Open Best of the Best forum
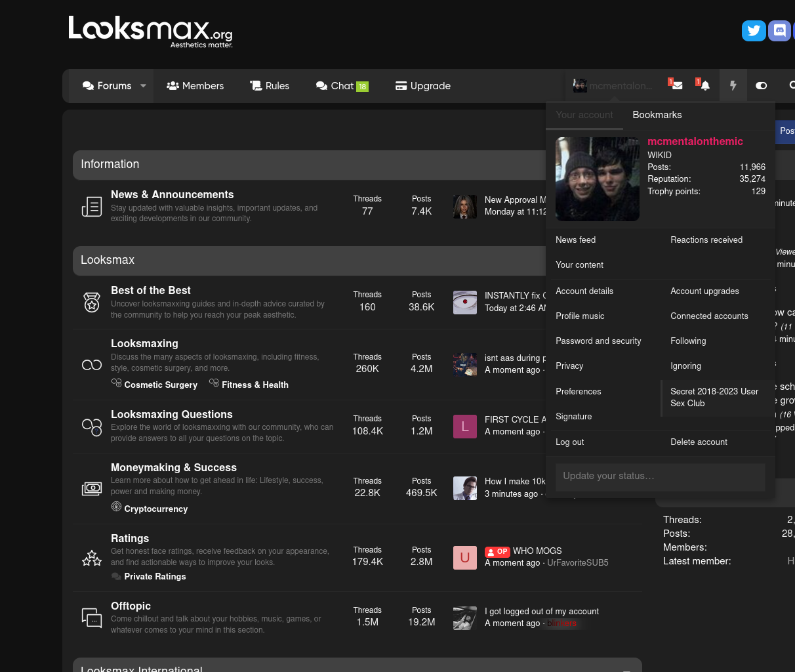 151,291
